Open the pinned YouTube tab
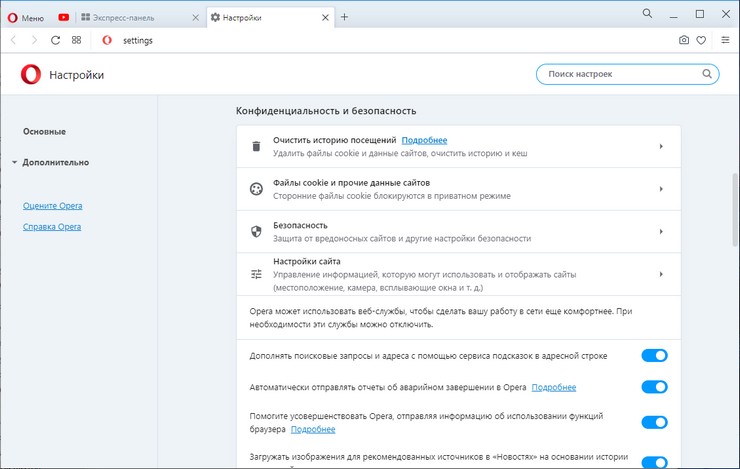Screen dimensions: 740x469 coord(64,17)
